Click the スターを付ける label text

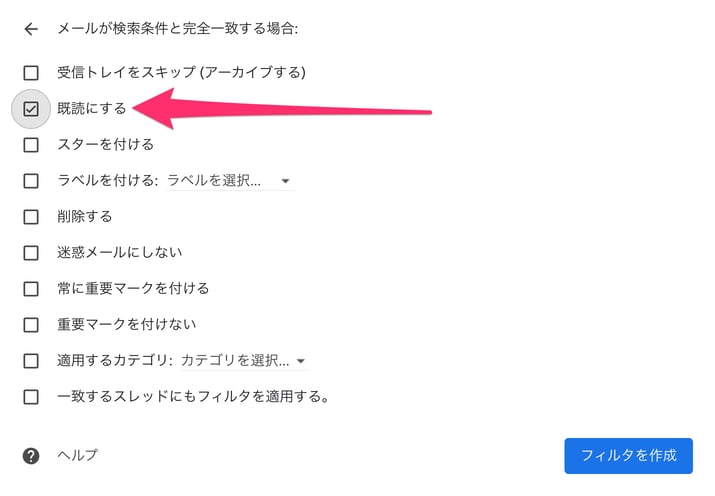(105, 145)
